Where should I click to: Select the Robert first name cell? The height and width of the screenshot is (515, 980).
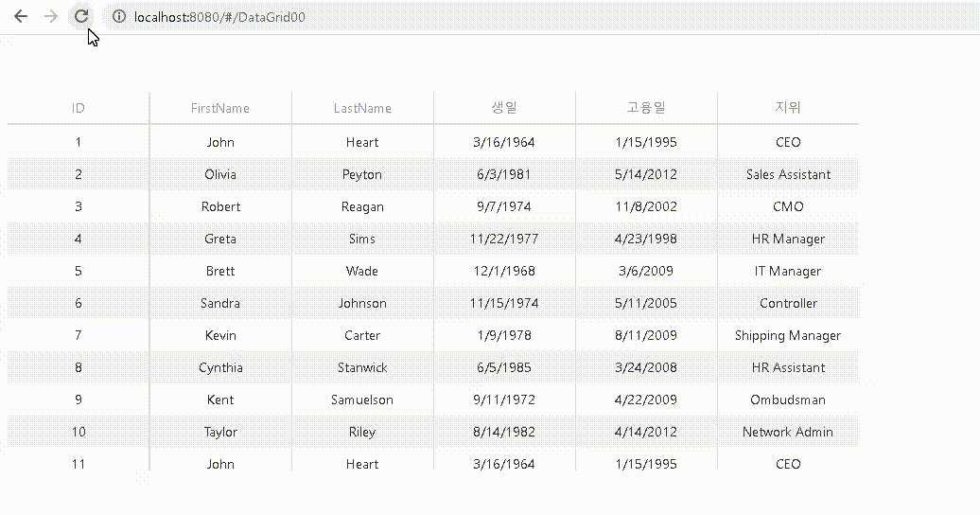220,206
